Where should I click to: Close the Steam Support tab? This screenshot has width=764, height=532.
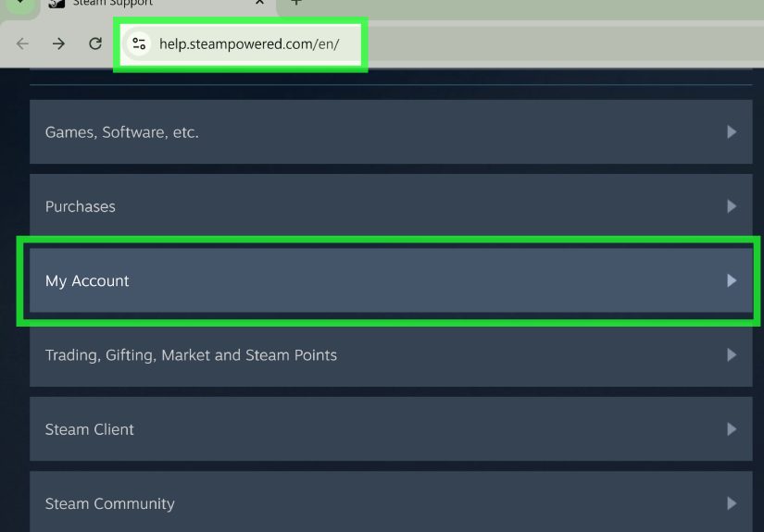[x=259, y=3]
